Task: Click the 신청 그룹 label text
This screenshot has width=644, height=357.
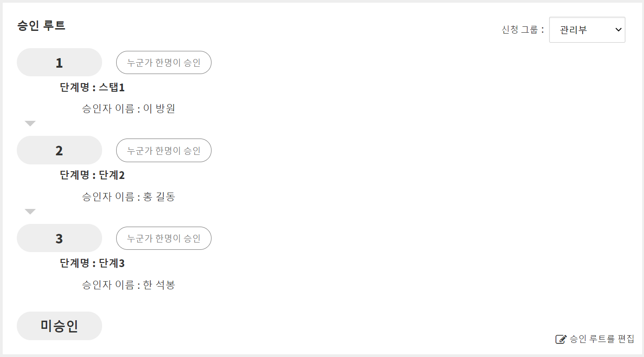Action: point(522,30)
